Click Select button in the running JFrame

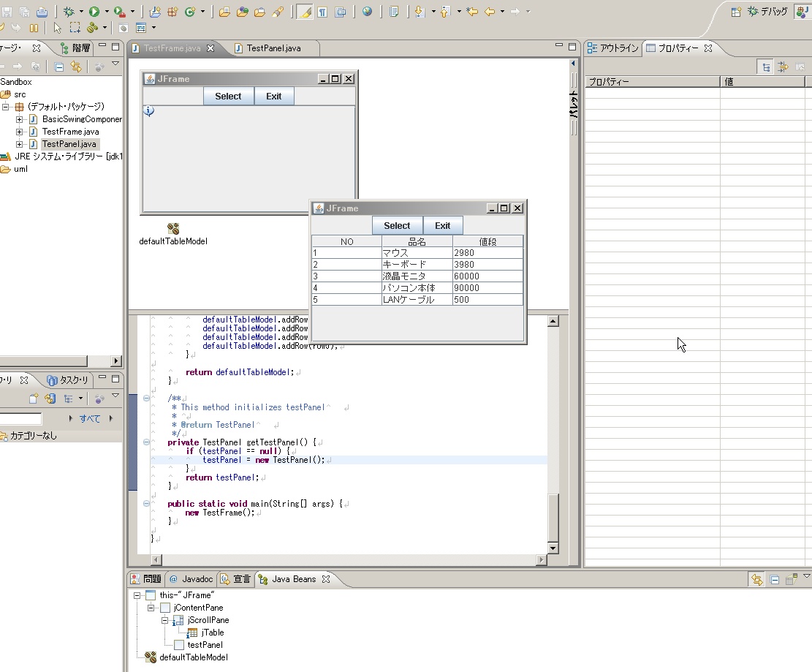pos(397,225)
